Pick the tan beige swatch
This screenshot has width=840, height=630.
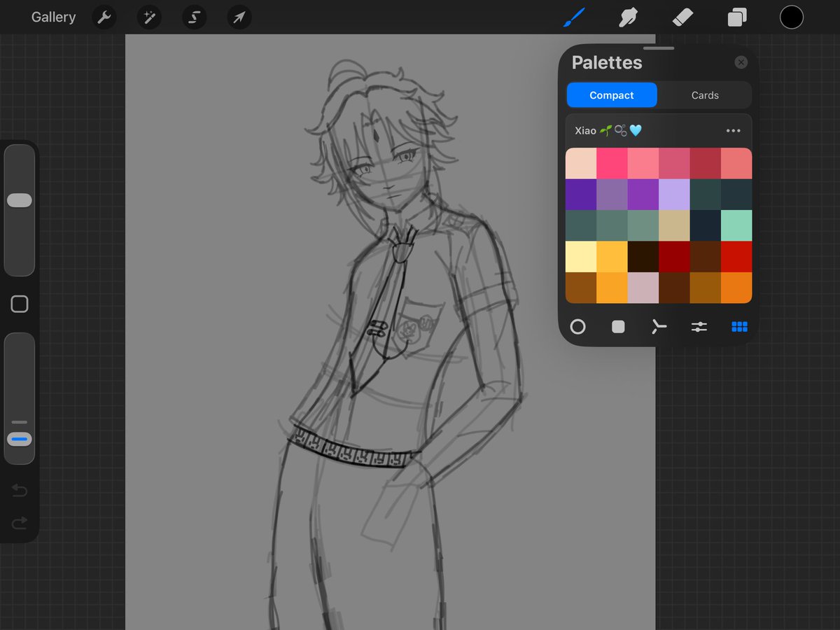[x=674, y=225]
